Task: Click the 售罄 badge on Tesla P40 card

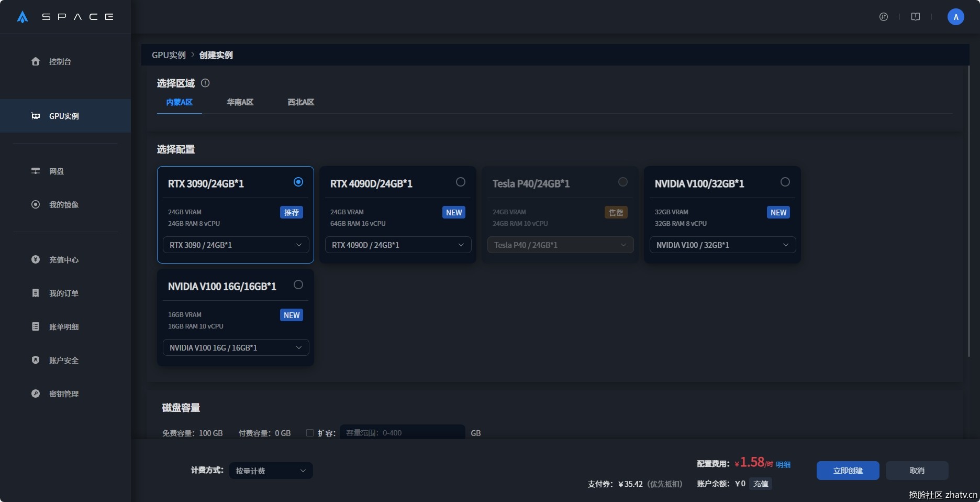Action: 616,212
